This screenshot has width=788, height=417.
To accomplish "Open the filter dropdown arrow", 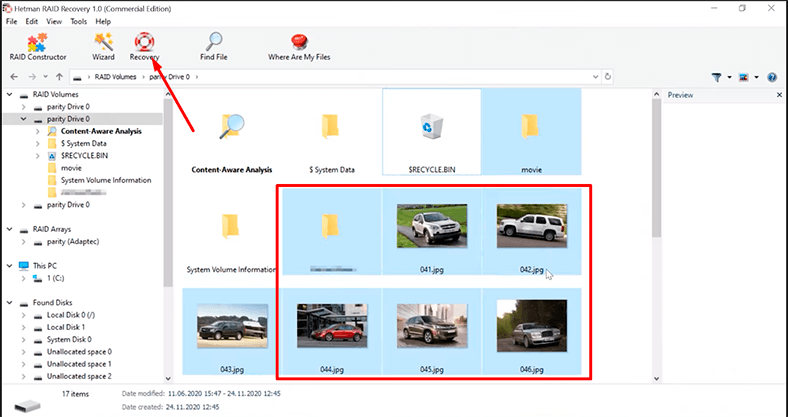I will [x=729, y=77].
